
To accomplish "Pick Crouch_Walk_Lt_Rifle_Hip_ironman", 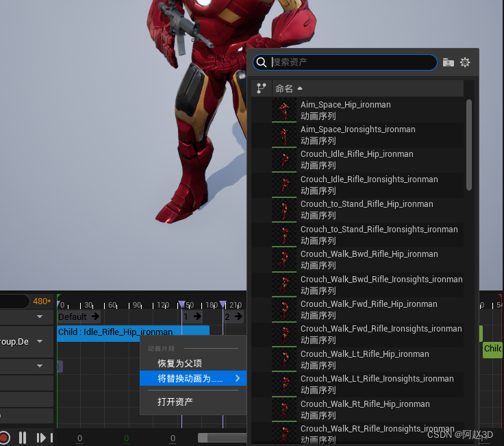I will (357, 360).
